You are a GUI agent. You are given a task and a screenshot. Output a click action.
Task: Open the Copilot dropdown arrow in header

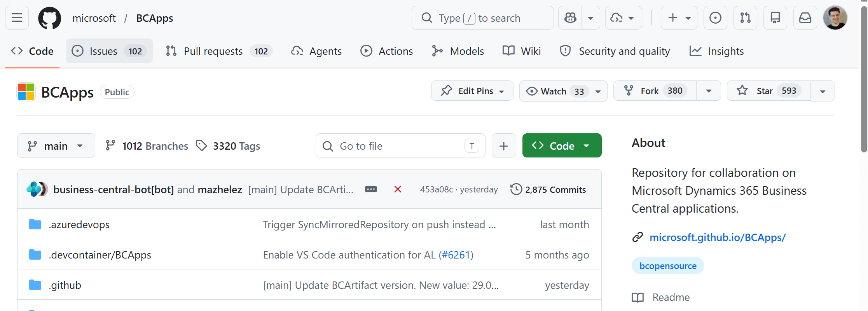(x=591, y=18)
